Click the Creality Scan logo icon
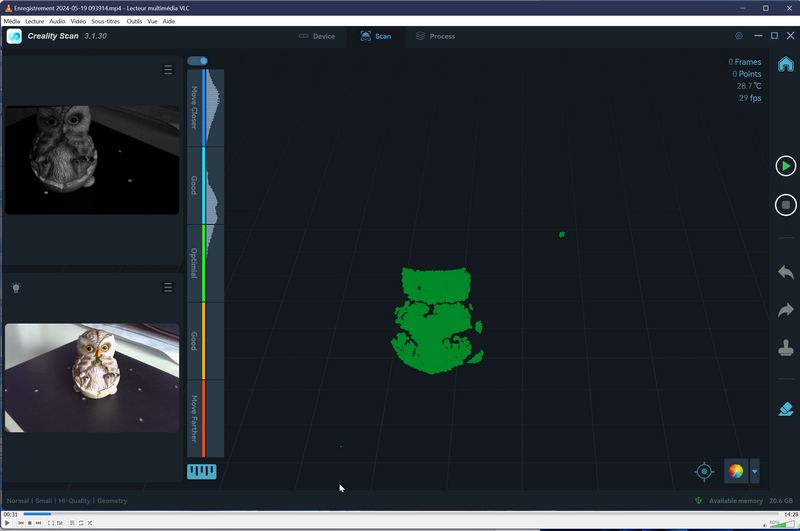Image resolution: width=800 pixels, height=531 pixels. pyautogui.click(x=14, y=36)
